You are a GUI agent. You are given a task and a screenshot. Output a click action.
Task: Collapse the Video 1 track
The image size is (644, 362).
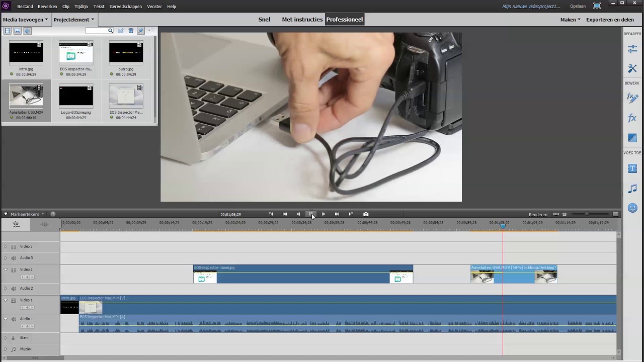[x=6, y=300]
